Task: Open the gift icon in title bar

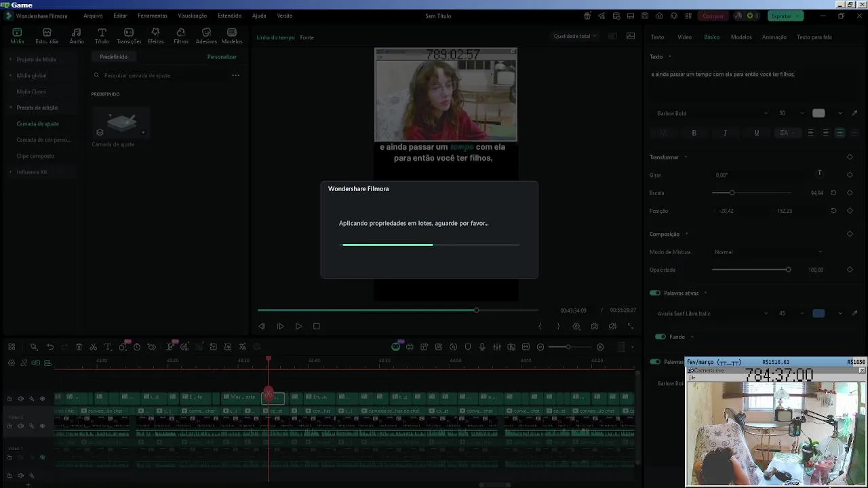Action: pyautogui.click(x=587, y=16)
